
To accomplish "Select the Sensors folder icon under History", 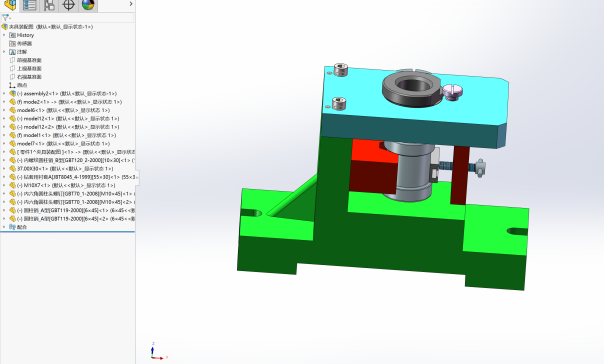I will tap(12, 44).
